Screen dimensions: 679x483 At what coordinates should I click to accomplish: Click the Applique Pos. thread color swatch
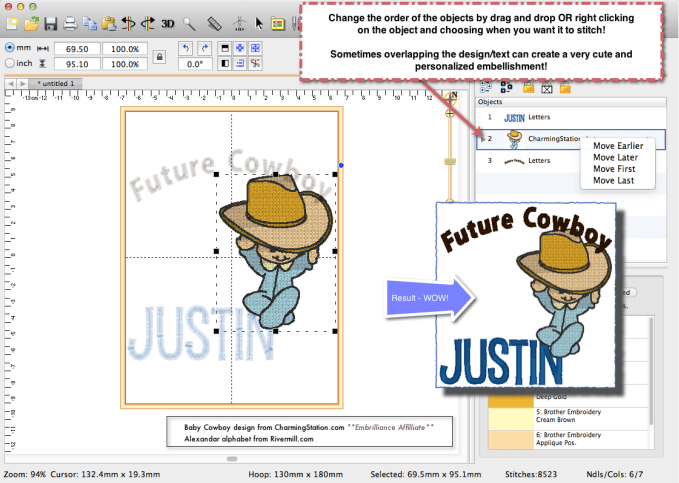tap(511, 440)
